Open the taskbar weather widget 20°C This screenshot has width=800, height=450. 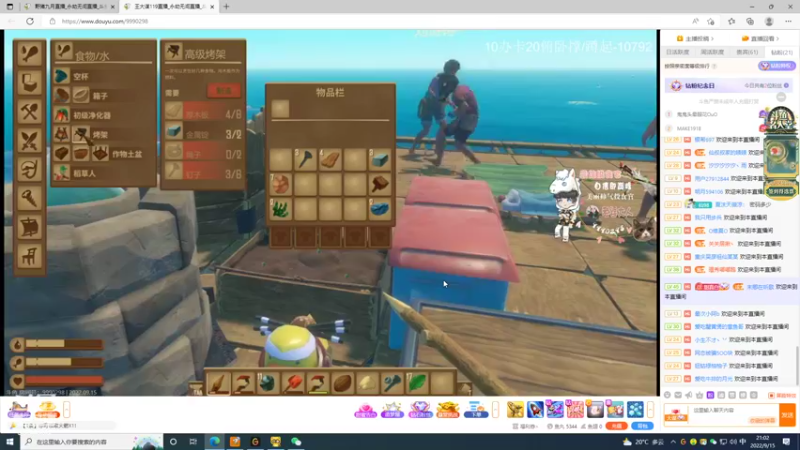(643, 442)
